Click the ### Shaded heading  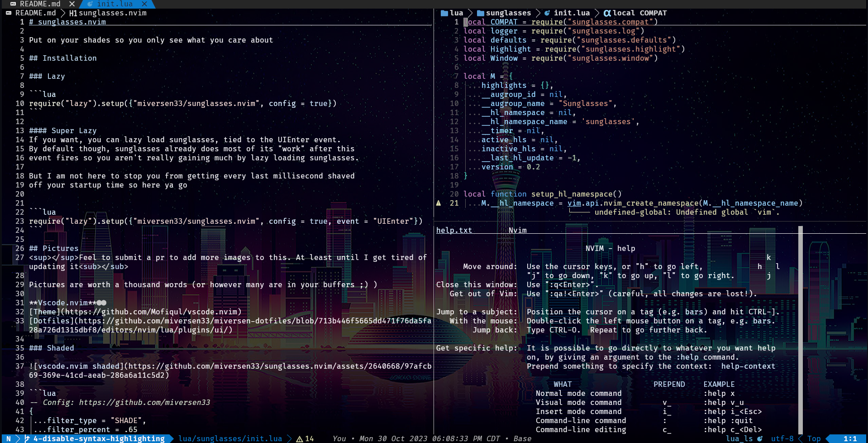[x=52, y=348]
